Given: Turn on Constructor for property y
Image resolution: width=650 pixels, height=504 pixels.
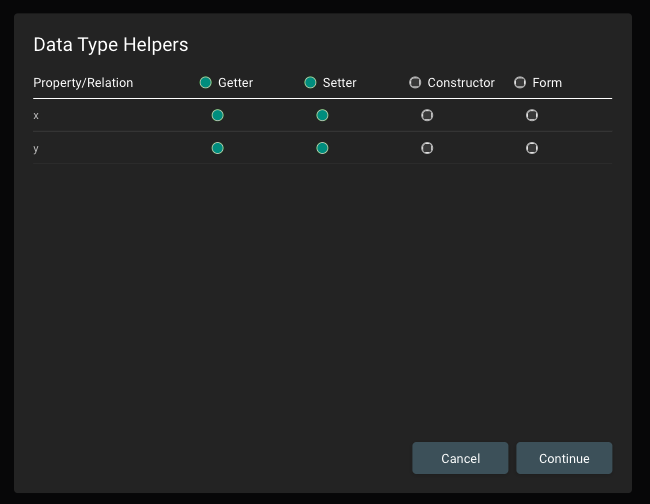Looking at the screenshot, I should (427, 148).
